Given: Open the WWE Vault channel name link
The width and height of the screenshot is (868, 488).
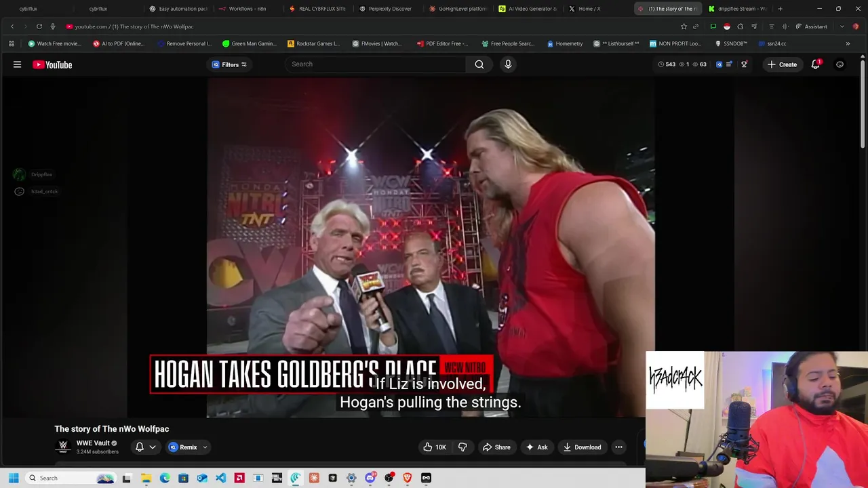Looking at the screenshot, I should (x=93, y=443).
